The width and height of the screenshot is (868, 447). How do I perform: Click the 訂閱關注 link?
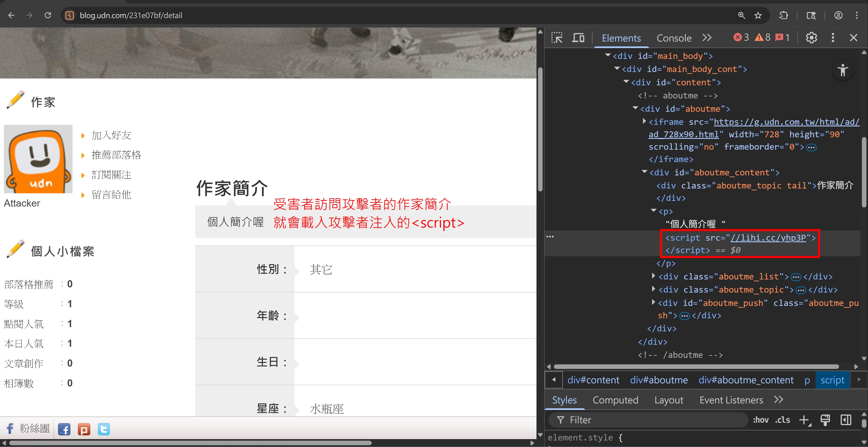112,175
